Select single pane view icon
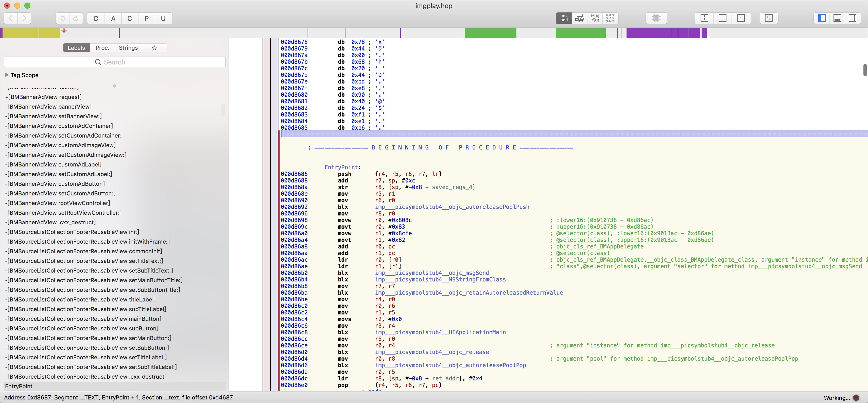 [741, 18]
